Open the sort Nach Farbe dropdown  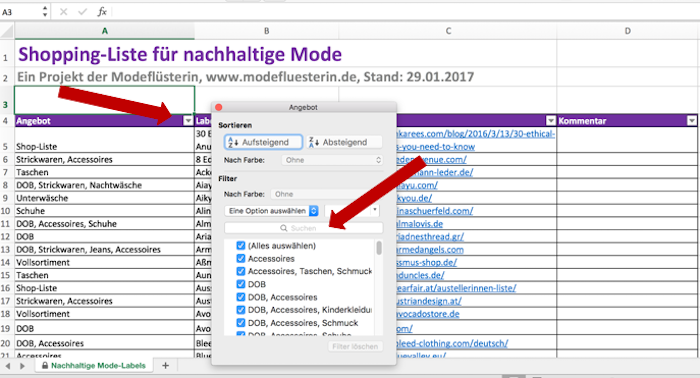[332, 160]
